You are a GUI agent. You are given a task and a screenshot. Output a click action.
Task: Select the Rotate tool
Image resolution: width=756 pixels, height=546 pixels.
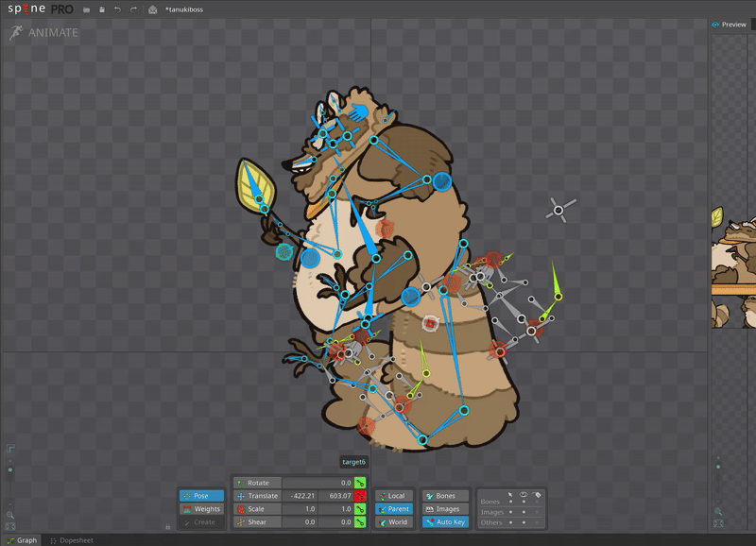[x=257, y=483]
